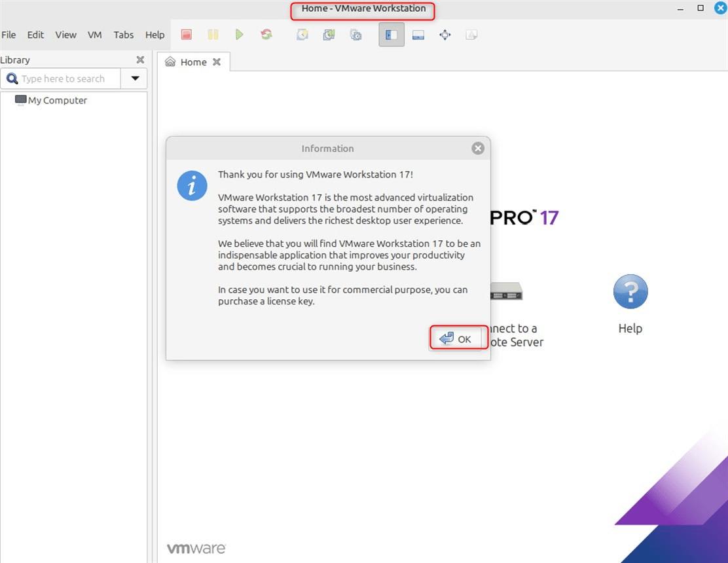Click the yellow Suspend toolbar icon
Viewport: 728px width, 563px height.
pos(213,34)
